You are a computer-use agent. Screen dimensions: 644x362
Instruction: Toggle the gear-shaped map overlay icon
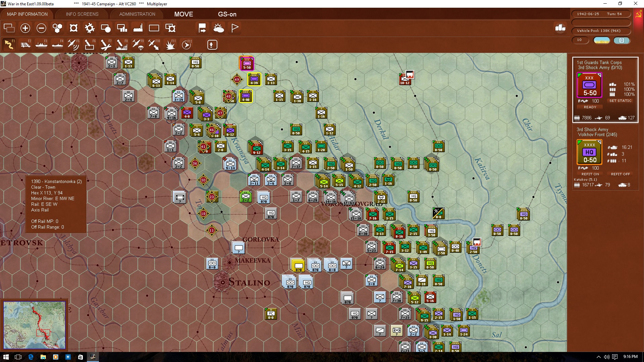point(90,28)
